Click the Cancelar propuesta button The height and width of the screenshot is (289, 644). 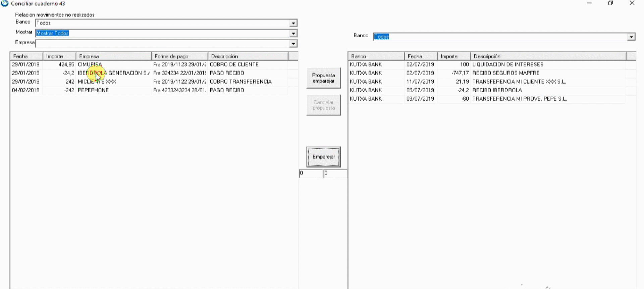click(x=323, y=105)
